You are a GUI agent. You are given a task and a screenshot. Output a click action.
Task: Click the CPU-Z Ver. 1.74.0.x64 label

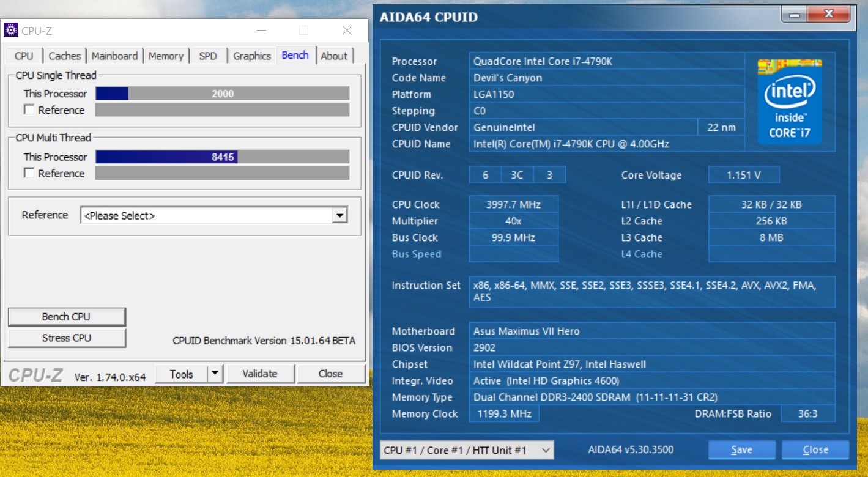[x=110, y=377]
